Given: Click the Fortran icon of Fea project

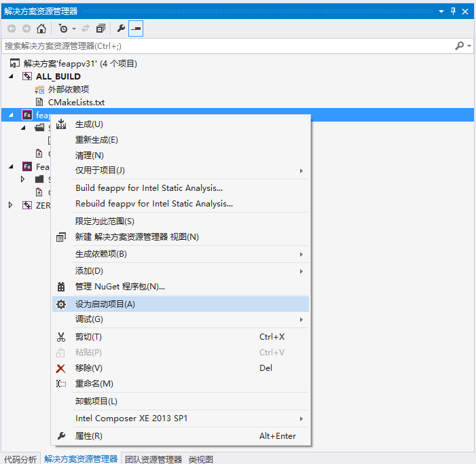Looking at the screenshot, I should click(27, 166).
